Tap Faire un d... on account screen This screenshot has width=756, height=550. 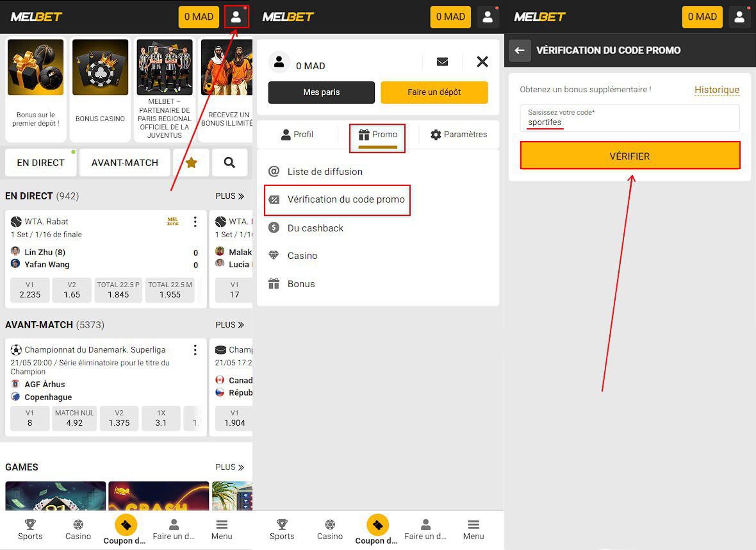[x=426, y=529]
